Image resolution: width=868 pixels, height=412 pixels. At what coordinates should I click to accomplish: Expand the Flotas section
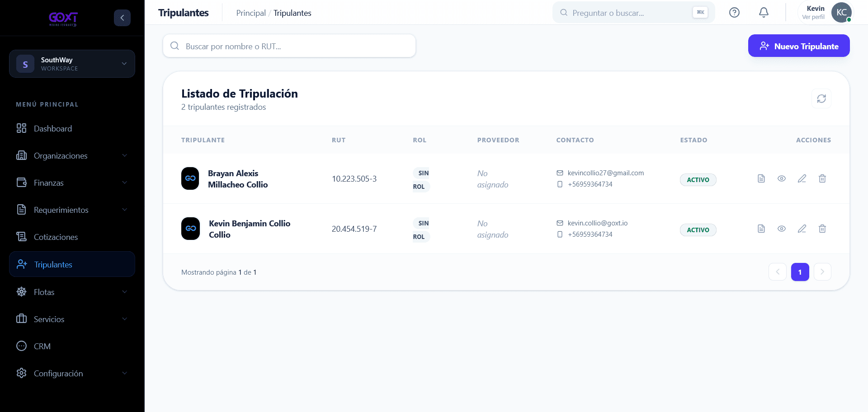pos(72,292)
